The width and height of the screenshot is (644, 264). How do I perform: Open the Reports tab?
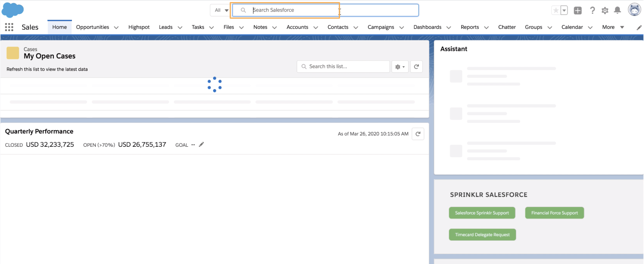point(470,27)
